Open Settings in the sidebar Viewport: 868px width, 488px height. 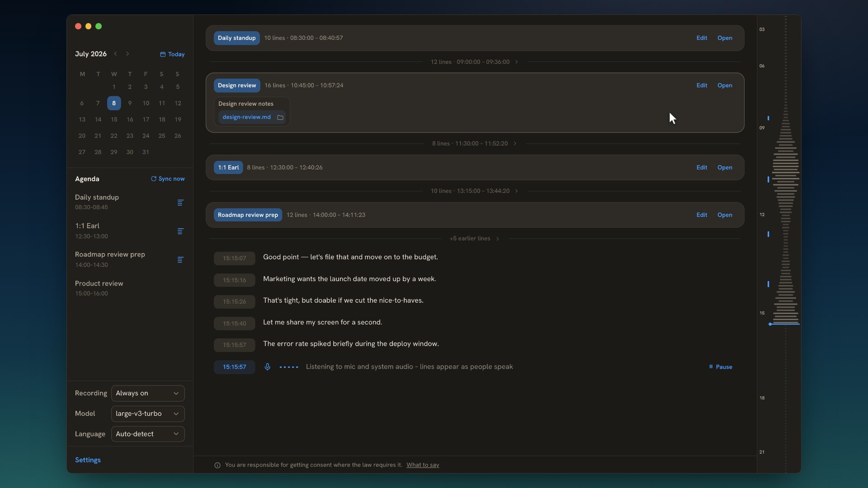pyautogui.click(x=88, y=460)
